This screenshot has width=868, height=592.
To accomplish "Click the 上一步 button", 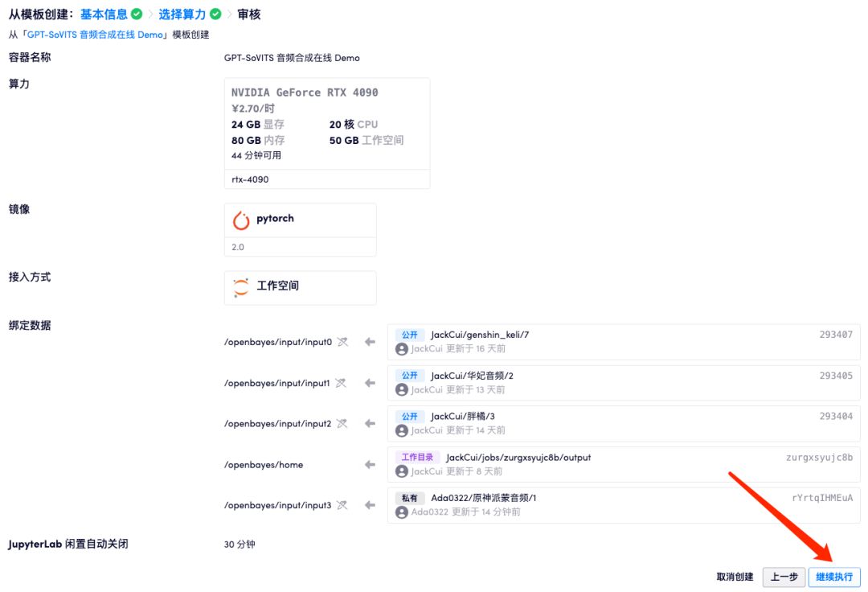I will [784, 577].
